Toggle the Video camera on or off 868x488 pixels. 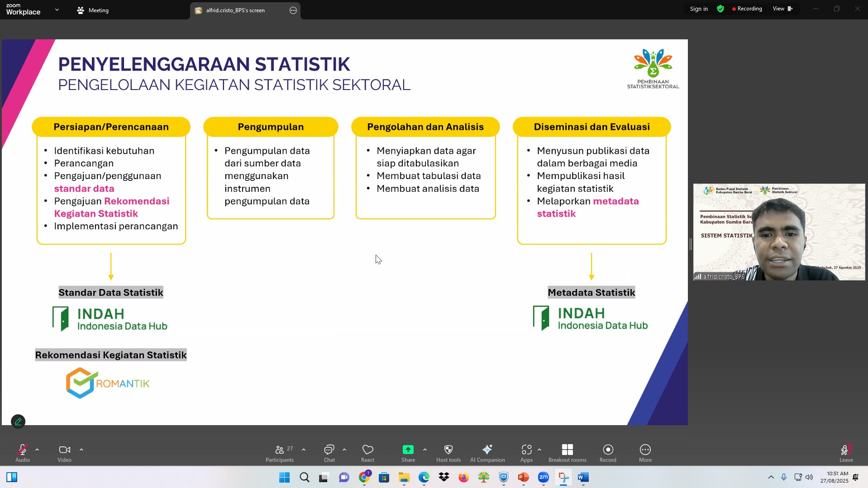point(64,453)
